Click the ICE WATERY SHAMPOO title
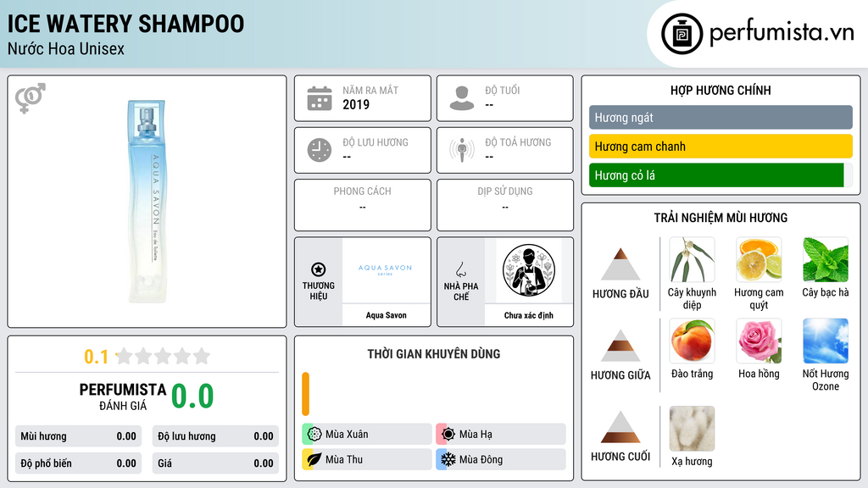 (125, 24)
